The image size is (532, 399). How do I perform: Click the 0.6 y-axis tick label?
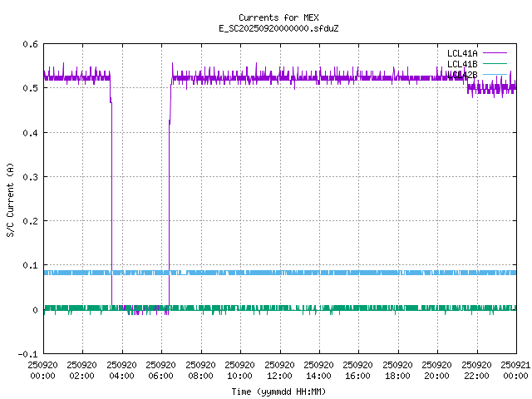tap(30, 44)
